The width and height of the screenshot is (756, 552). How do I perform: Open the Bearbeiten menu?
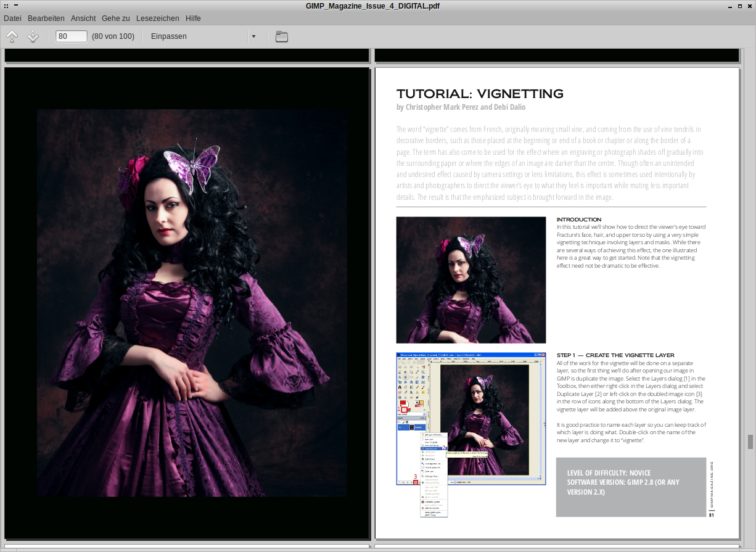click(46, 19)
